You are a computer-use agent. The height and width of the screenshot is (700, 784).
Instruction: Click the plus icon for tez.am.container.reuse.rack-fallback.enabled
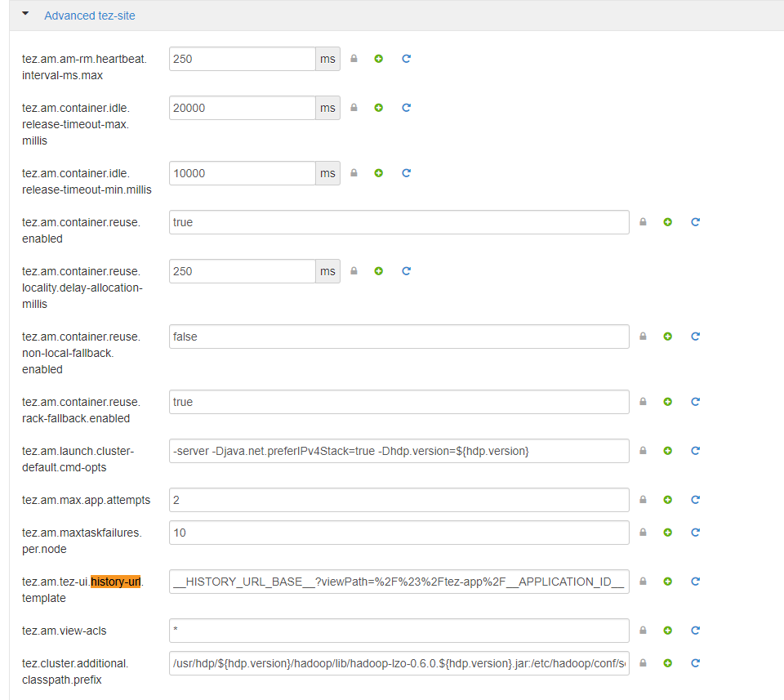(667, 401)
